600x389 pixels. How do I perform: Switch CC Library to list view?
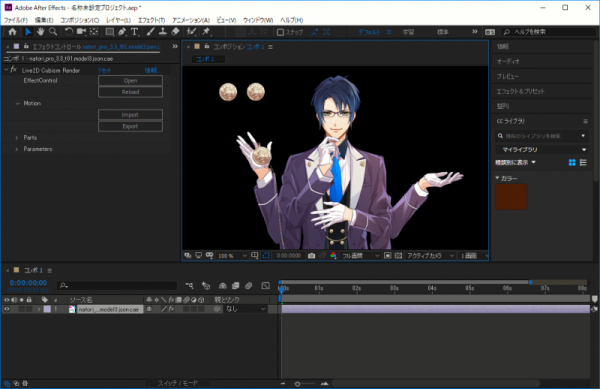(x=583, y=163)
